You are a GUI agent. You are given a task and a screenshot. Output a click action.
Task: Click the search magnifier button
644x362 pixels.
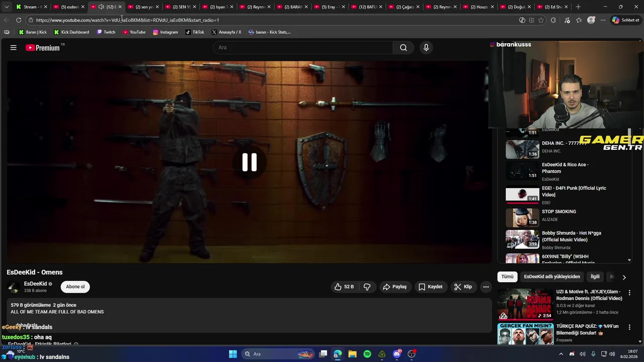pyautogui.click(x=404, y=48)
